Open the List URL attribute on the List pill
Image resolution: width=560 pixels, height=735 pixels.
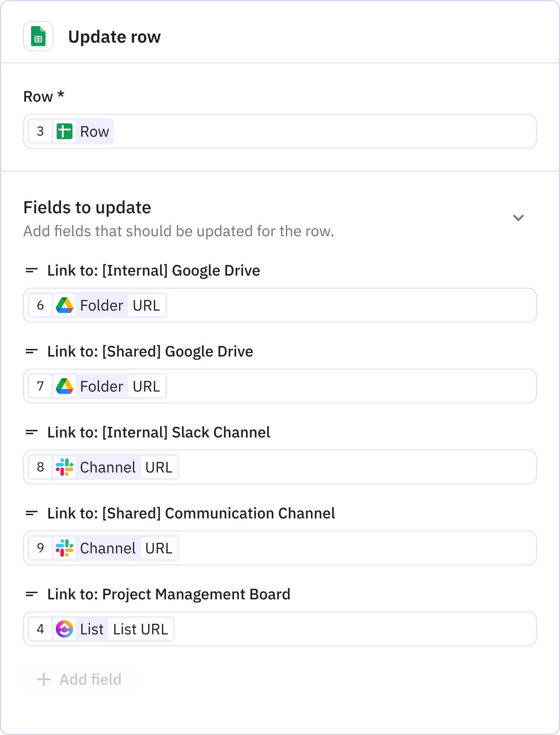coord(140,629)
